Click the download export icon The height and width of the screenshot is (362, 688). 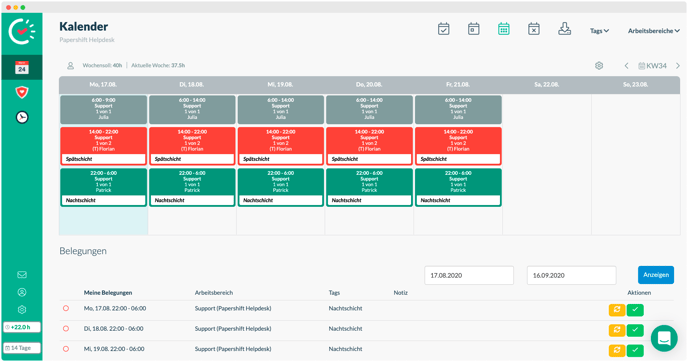coord(564,29)
